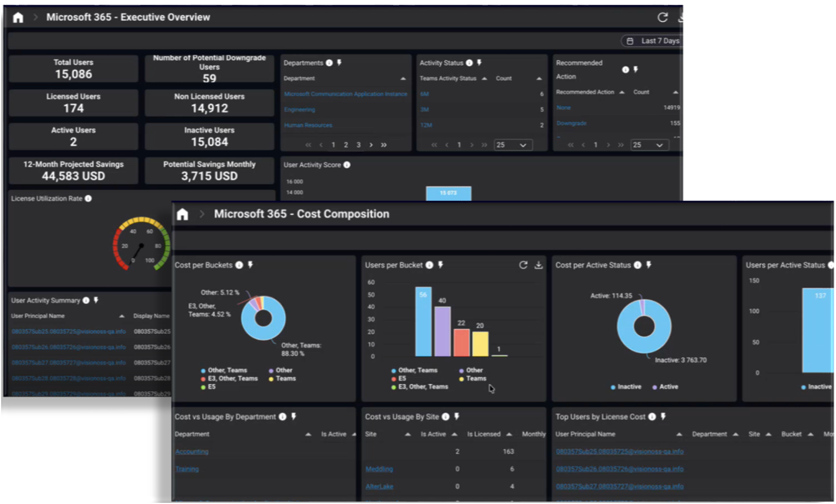This screenshot has width=836, height=504.
Task: Click the Total Users 15,086 card
Action: pyautogui.click(x=73, y=69)
